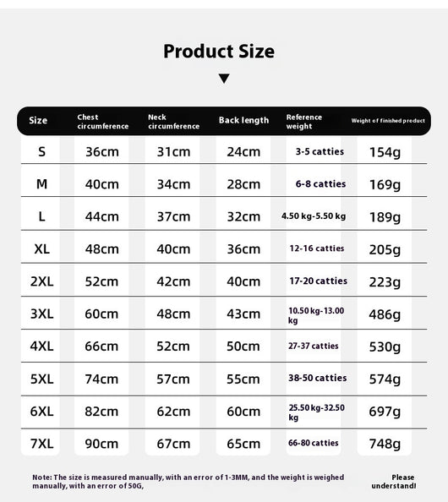Click the Back length column header
This screenshot has width=448, height=502.
click(x=243, y=120)
